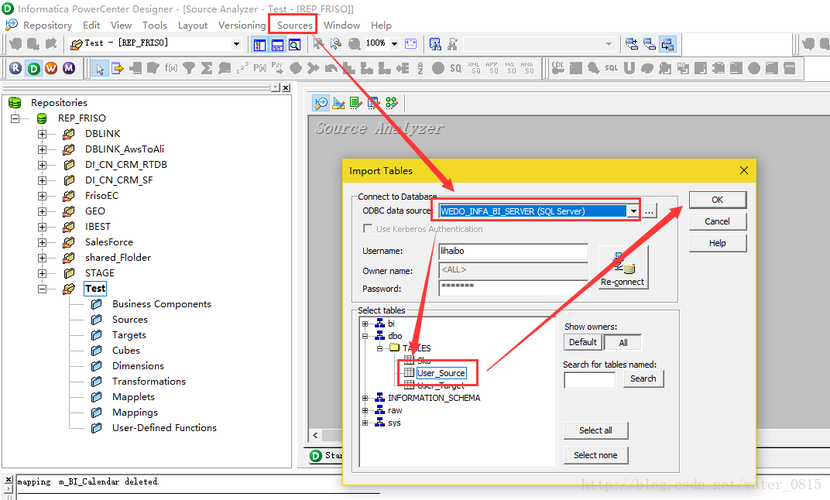Click Cancel in Import Tables dialog
Screen dimensions: 830x500
coord(717,221)
